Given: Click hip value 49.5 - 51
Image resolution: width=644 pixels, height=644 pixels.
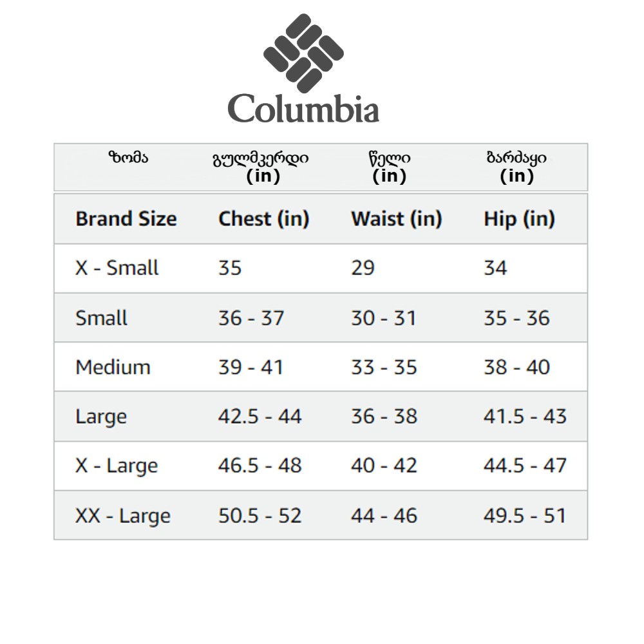Looking at the screenshot, I should pyautogui.click(x=525, y=516).
